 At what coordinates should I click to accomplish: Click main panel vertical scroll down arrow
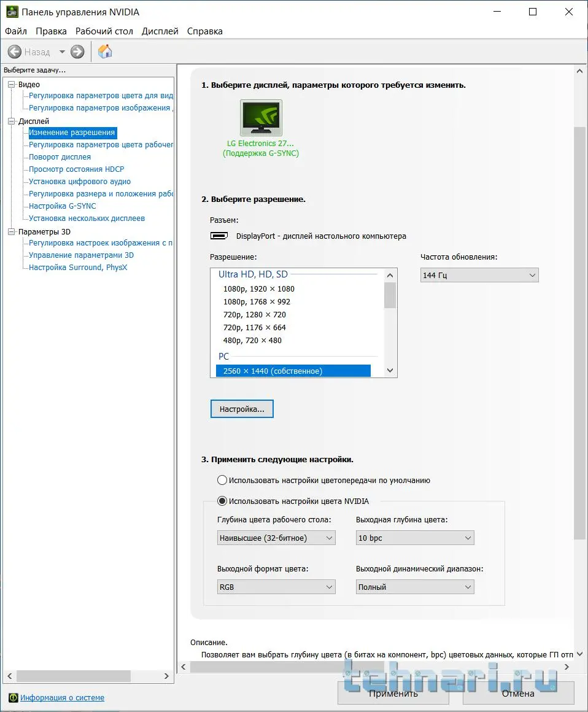click(x=579, y=654)
